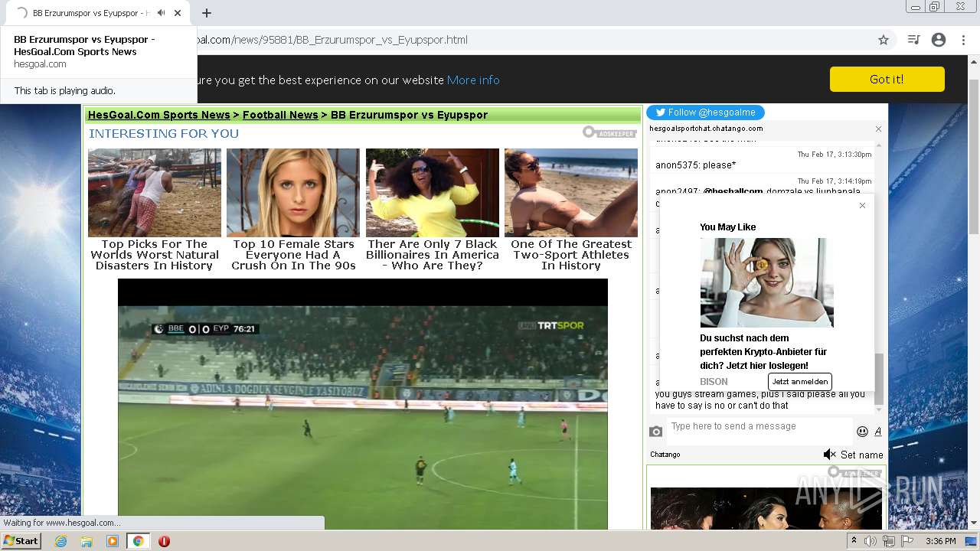This screenshot has width=980, height=551.
Task: Open the More info cookie link
Action: point(473,80)
